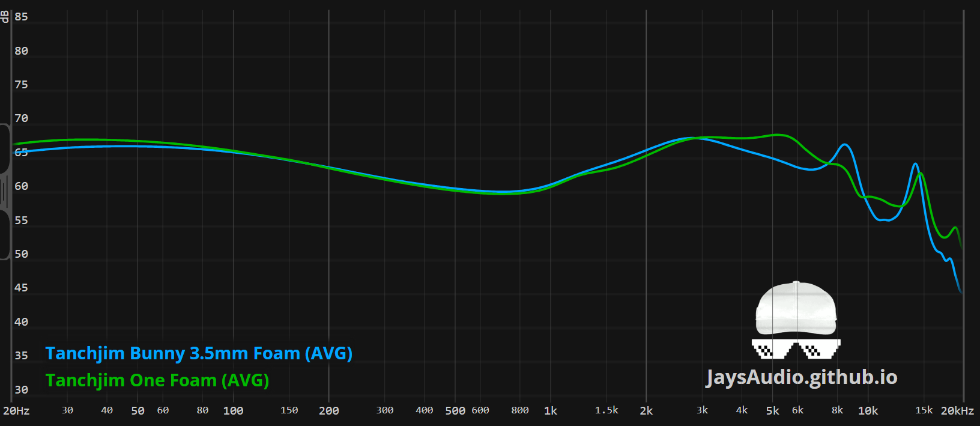
Task: Click the 150 Hz axis label
Action: coord(289,410)
